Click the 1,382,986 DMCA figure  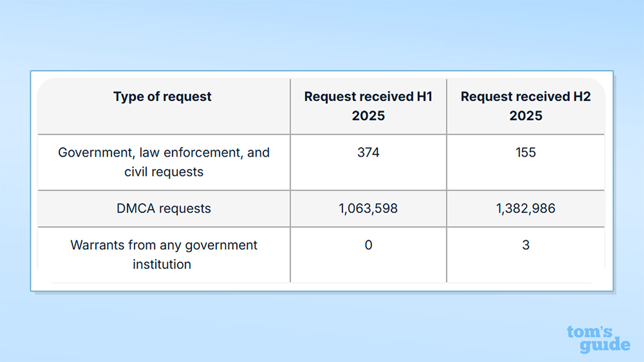(x=526, y=209)
